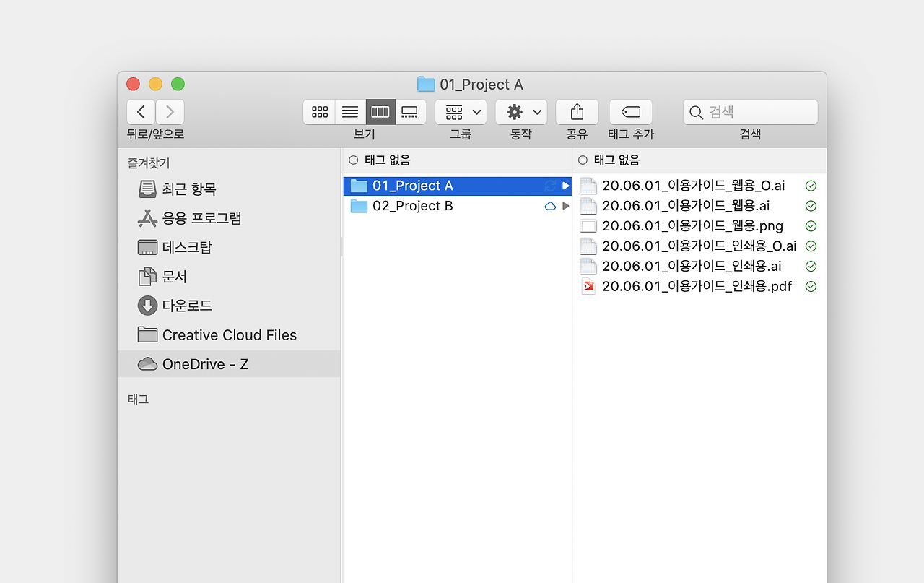This screenshot has width=924, height=583.
Task: Click synced checkmark beside 인쇄용.pdf
Action: pyautogui.click(x=811, y=286)
